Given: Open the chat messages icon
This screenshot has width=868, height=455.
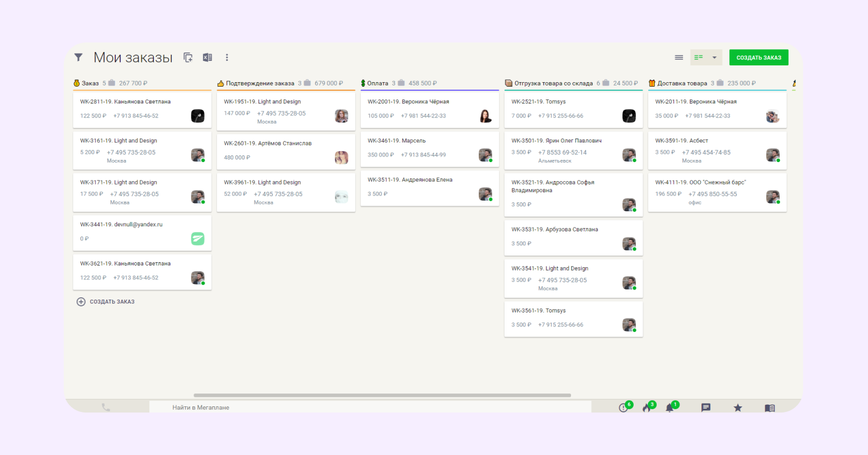Looking at the screenshot, I should pyautogui.click(x=706, y=407).
